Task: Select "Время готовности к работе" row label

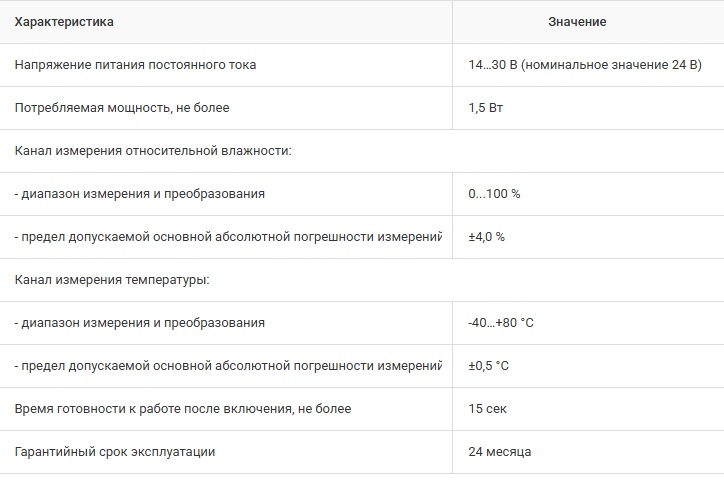Action: [x=183, y=409]
